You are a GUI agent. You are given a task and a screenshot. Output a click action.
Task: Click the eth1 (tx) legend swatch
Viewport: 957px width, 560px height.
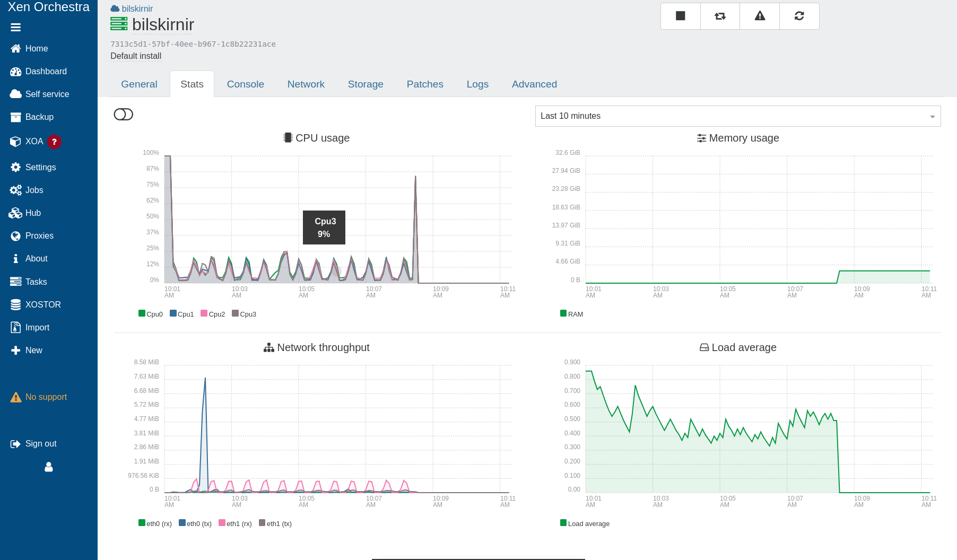pyautogui.click(x=262, y=523)
